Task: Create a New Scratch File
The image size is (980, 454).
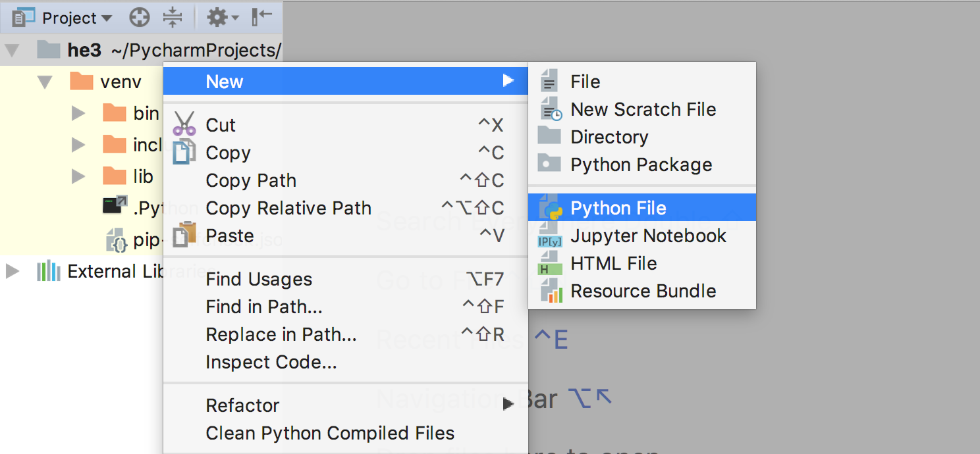Action: click(x=642, y=109)
